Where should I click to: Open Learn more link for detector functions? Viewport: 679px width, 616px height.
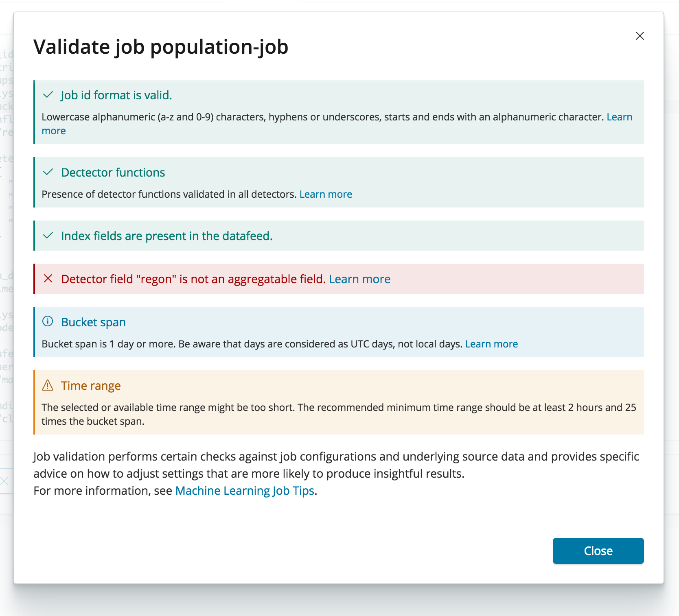pyautogui.click(x=326, y=194)
